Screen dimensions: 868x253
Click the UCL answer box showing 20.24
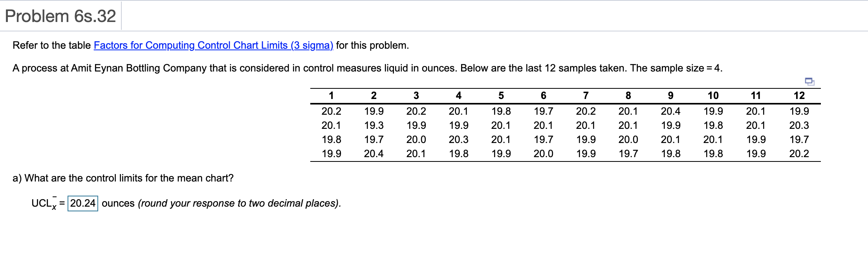(x=82, y=203)
